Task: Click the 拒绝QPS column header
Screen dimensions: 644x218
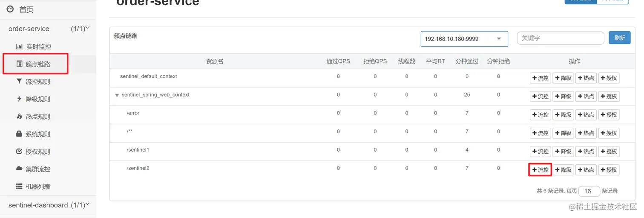Action: click(375, 61)
